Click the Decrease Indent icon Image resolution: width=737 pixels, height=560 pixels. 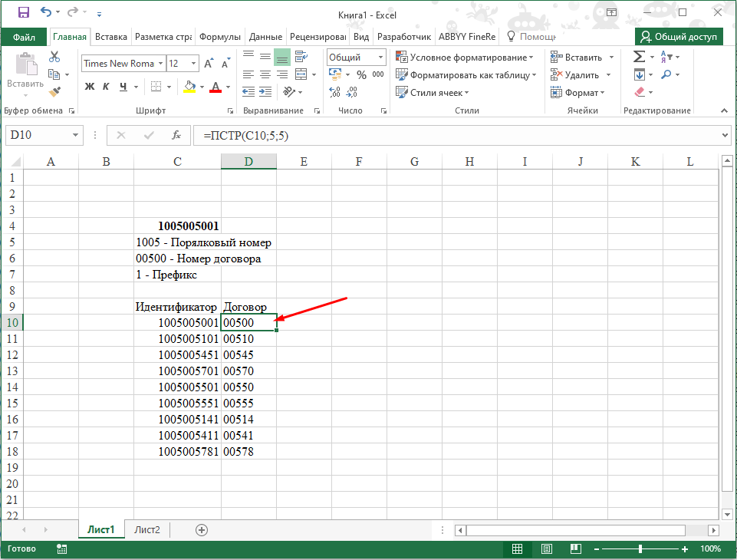point(248,92)
